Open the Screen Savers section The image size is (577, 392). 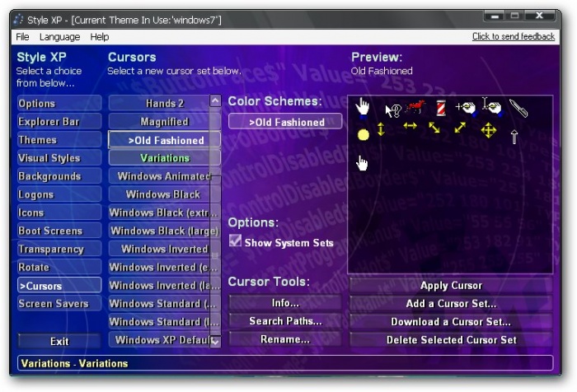(x=59, y=303)
